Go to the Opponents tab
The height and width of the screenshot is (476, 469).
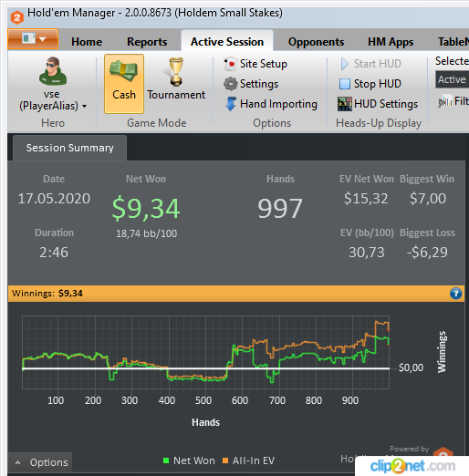(316, 42)
